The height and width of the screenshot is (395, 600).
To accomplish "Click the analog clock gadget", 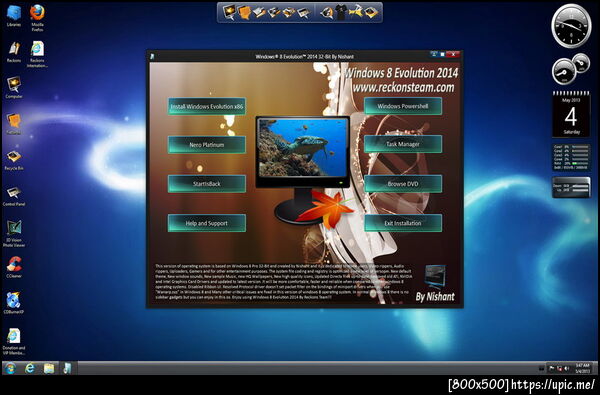I will point(571,26).
